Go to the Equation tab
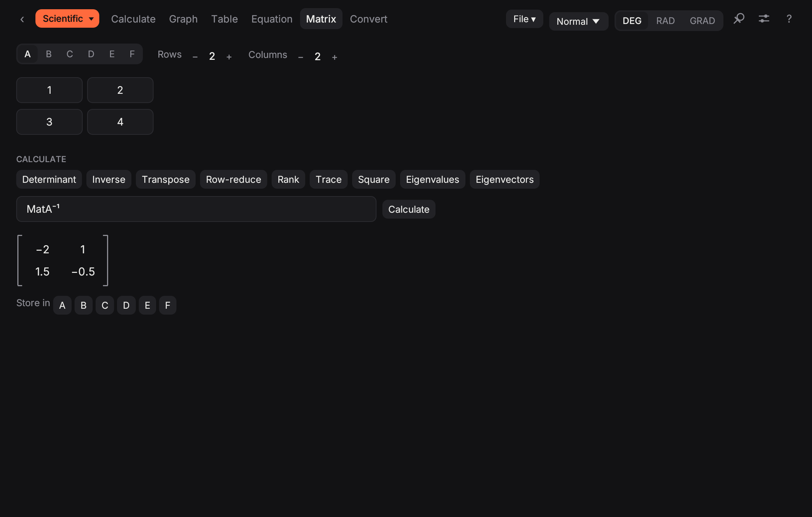The image size is (812, 517). coord(272,19)
